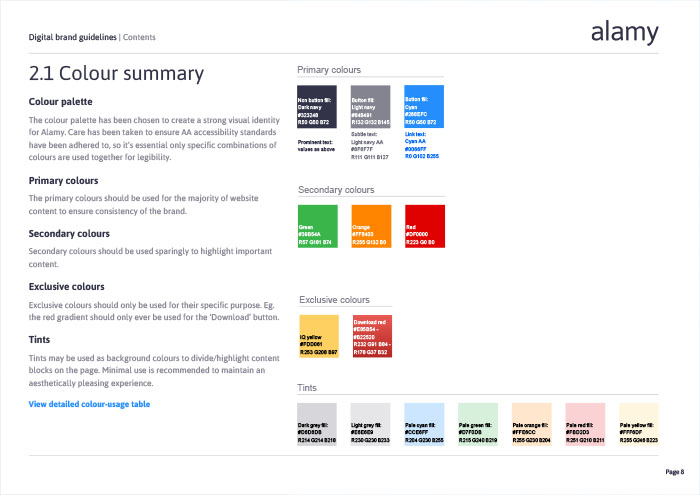Image resolution: width=700 pixels, height=495 pixels.
Task: Click the Subtle text Light navy AA values
Action: (370, 146)
